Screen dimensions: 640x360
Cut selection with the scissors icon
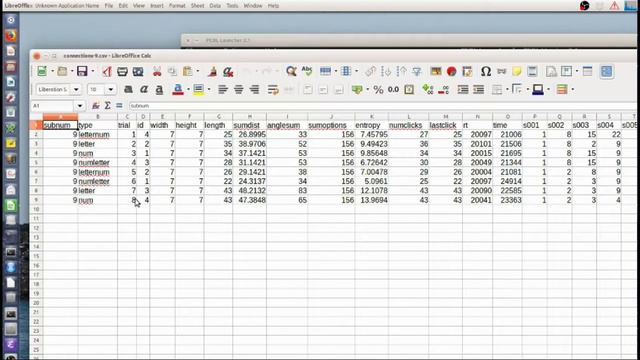click(157, 71)
